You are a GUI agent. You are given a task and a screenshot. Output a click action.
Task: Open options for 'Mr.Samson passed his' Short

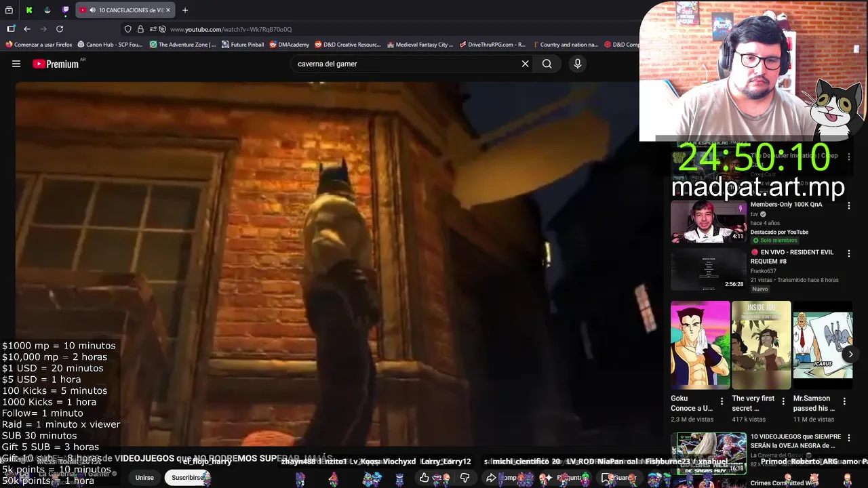pos(844,402)
